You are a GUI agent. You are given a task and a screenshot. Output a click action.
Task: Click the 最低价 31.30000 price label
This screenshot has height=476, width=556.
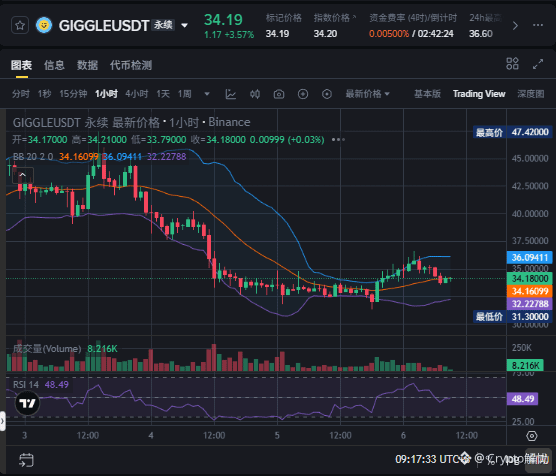(x=512, y=317)
